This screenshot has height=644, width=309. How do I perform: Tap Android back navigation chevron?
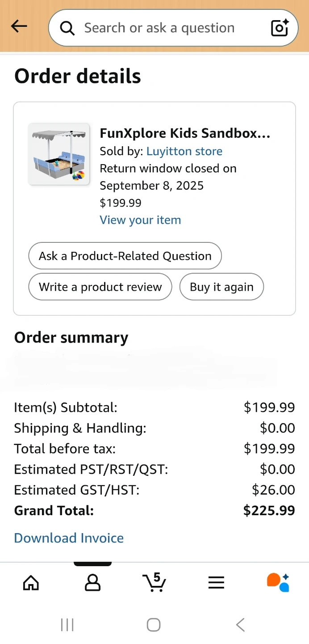point(240,625)
